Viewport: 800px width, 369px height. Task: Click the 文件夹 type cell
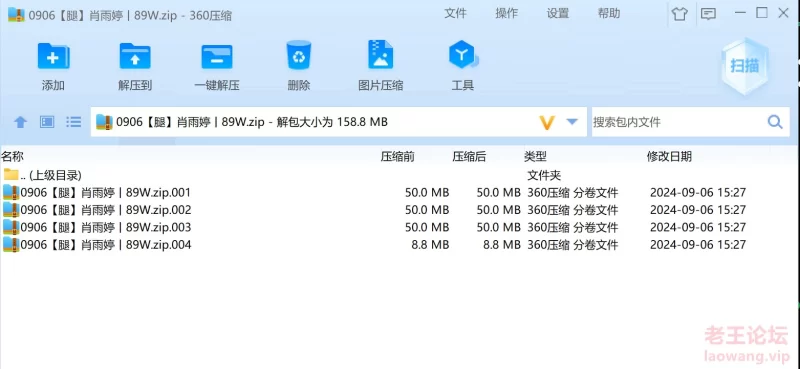click(544, 176)
